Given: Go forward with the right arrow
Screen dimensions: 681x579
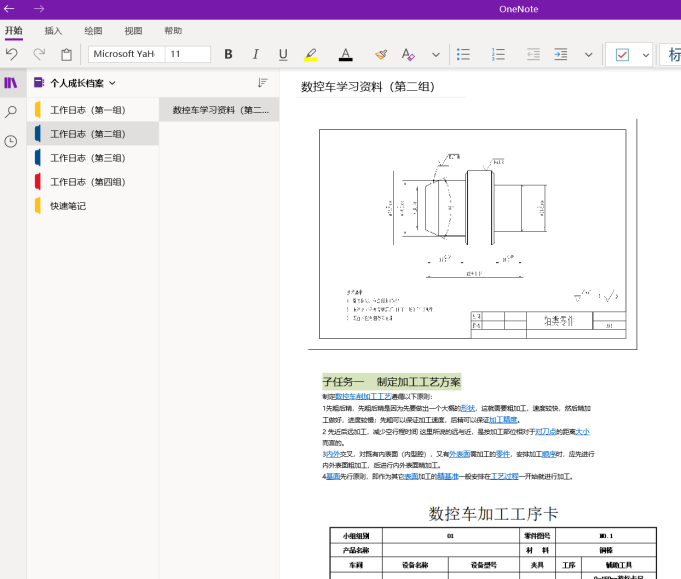Looking at the screenshot, I should tap(39, 9).
